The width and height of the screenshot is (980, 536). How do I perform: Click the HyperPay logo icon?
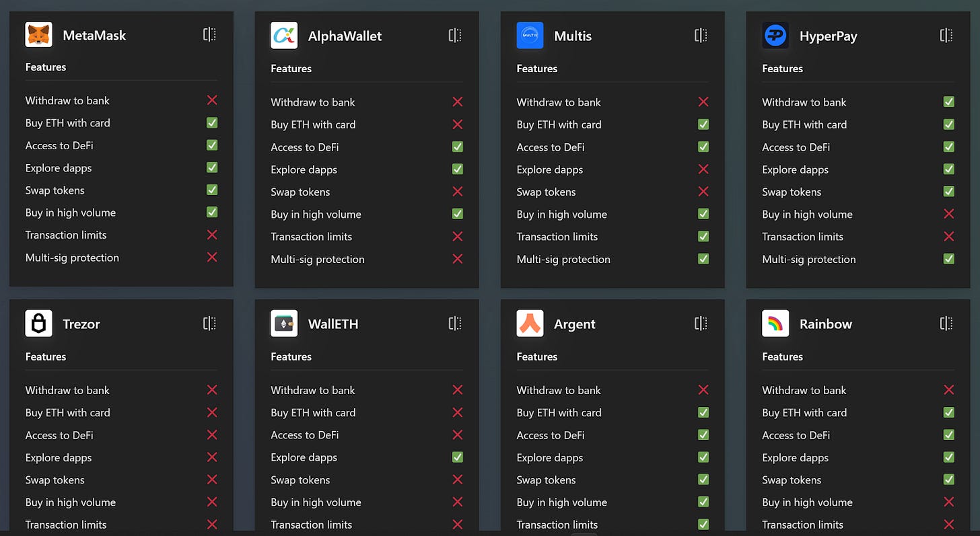click(x=775, y=36)
